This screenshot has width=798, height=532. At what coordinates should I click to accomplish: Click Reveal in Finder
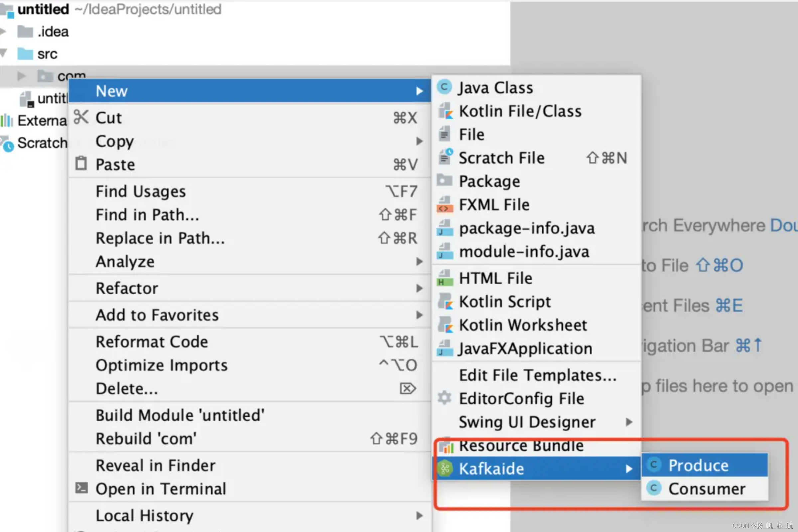[155, 465]
